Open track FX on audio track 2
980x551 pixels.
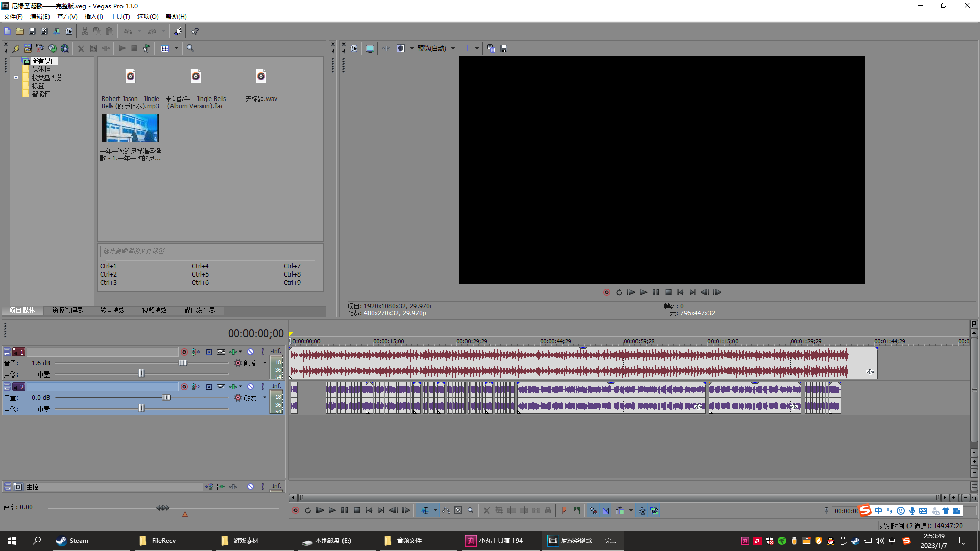[x=233, y=387]
